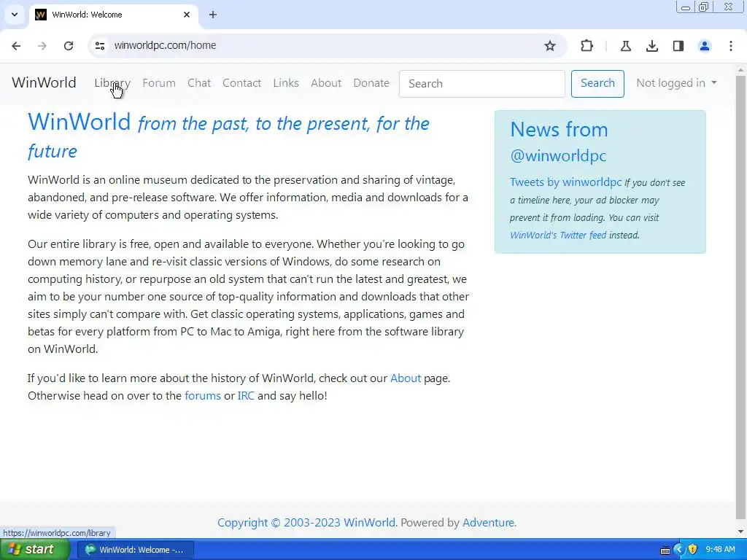The height and width of the screenshot is (560, 747).
Task: Expand the Not logged in dropdown
Action: (676, 83)
